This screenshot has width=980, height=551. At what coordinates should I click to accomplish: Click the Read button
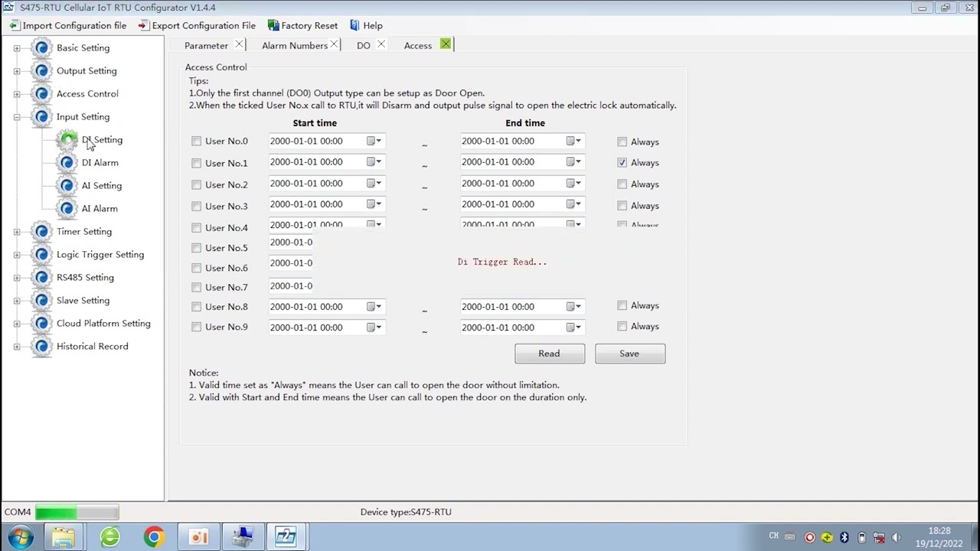tap(550, 354)
